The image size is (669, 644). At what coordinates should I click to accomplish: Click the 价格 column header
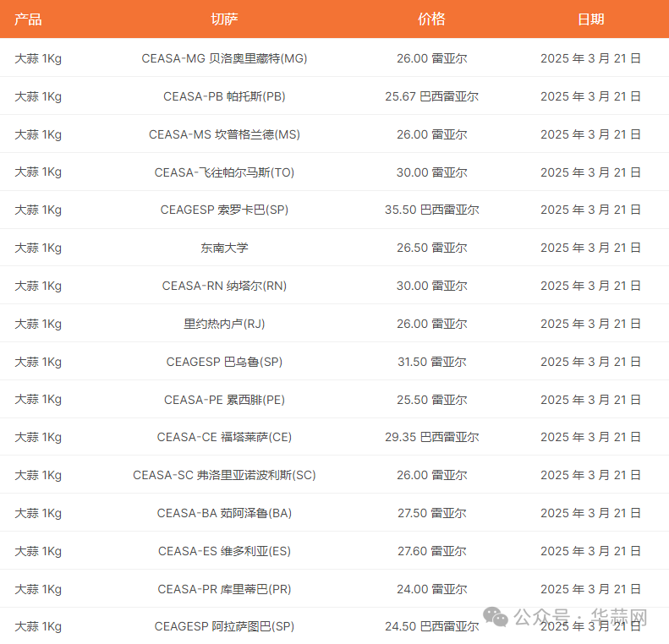tap(431, 19)
